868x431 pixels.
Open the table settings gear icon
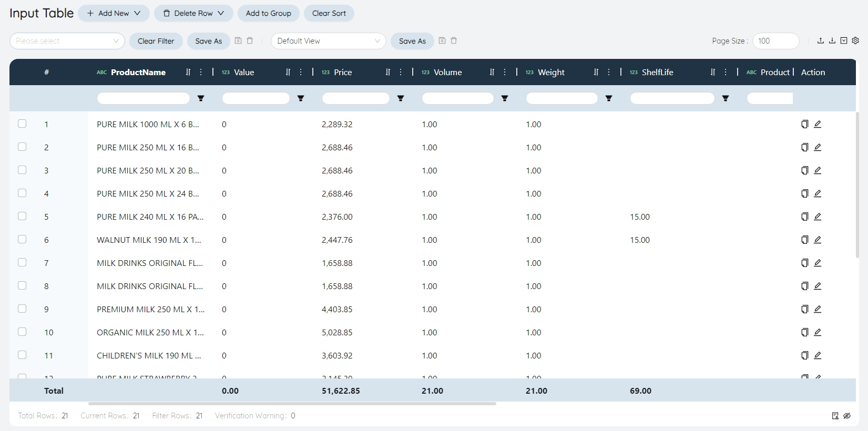855,40
